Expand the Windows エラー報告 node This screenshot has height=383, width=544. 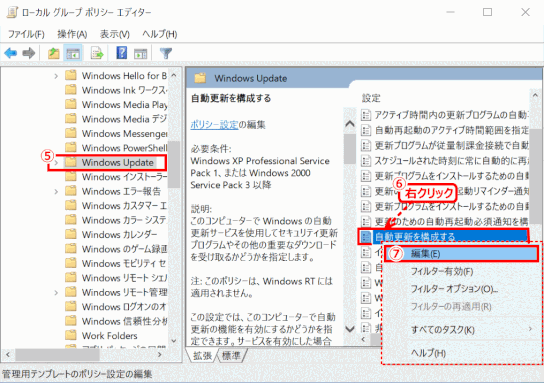tap(56, 191)
